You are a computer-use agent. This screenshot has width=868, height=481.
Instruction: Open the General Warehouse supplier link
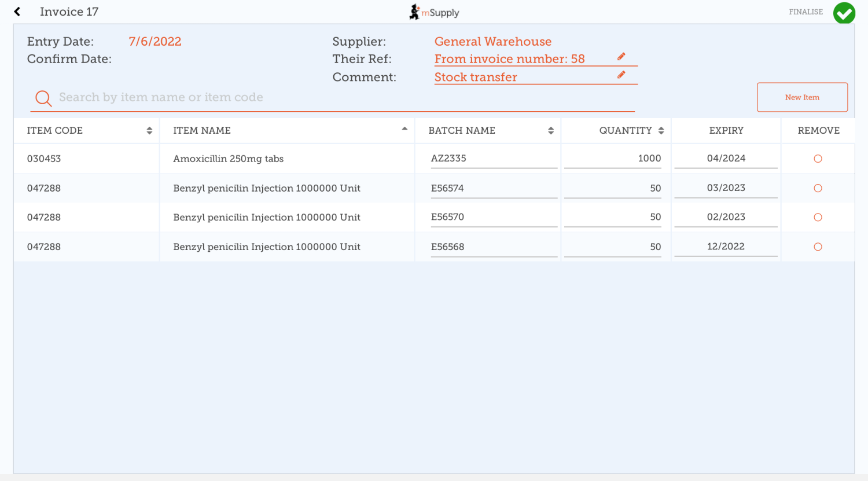[x=492, y=42]
